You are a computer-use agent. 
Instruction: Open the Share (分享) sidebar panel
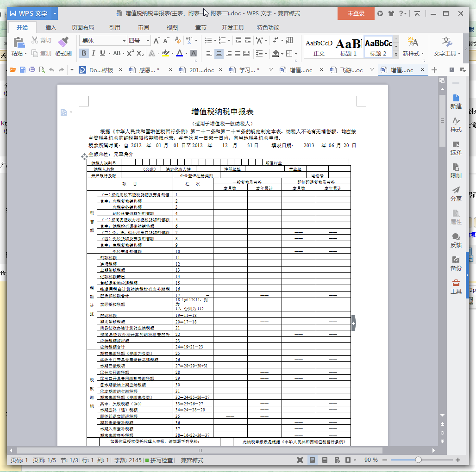[456, 194]
